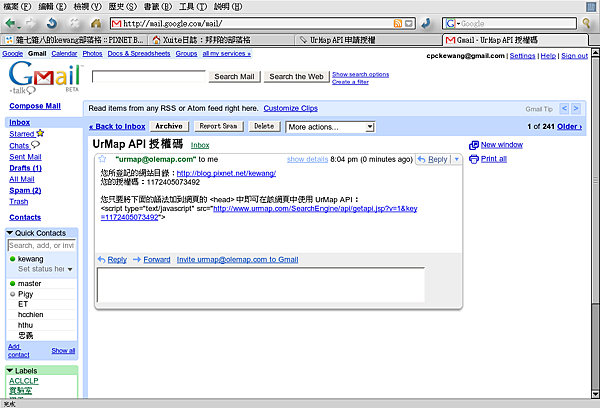Click the Gmail search input field
600x408 pixels.
(x=148, y=77)
